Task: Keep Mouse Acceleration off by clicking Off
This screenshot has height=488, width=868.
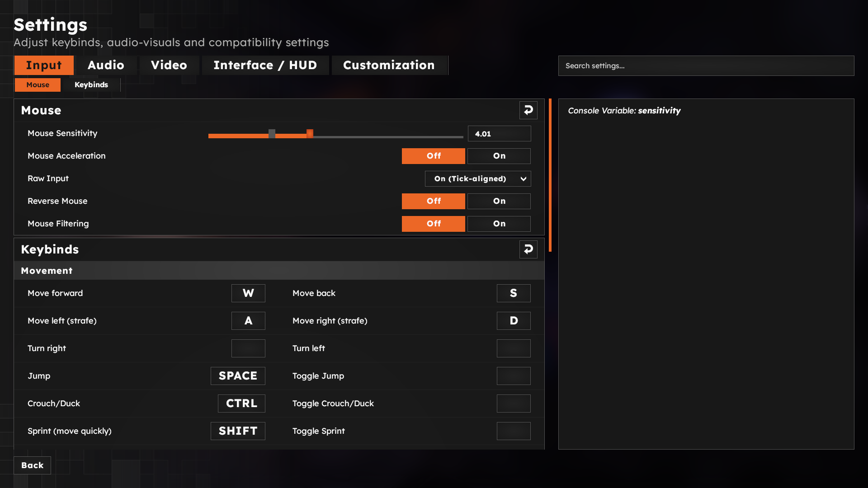Action: click(433, 156)
